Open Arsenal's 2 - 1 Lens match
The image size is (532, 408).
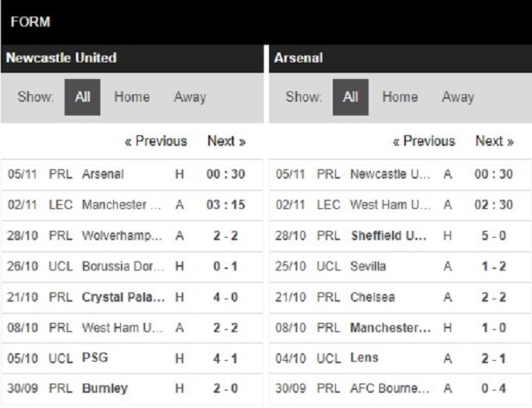pos(364,358)
